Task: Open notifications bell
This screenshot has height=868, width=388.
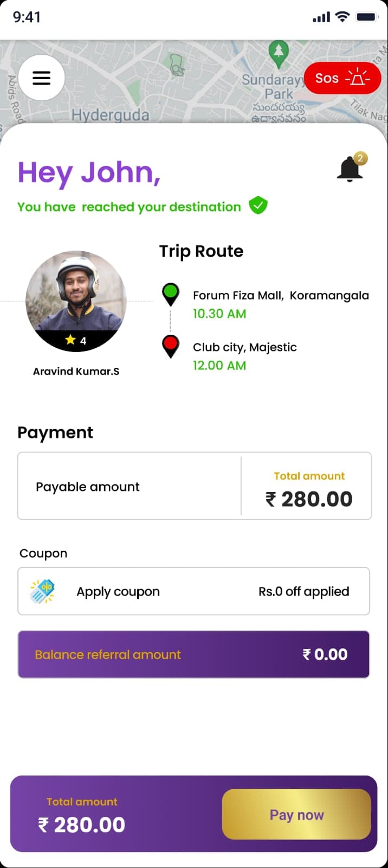Action: (x=350, y=169)
